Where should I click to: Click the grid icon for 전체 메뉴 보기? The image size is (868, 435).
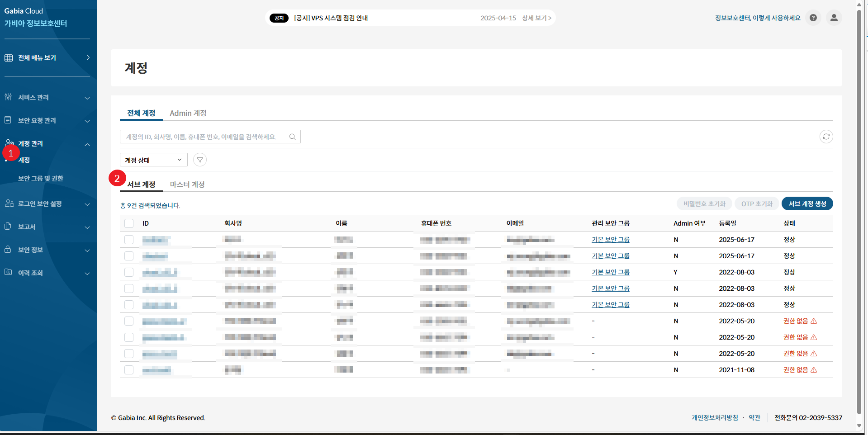9,58
